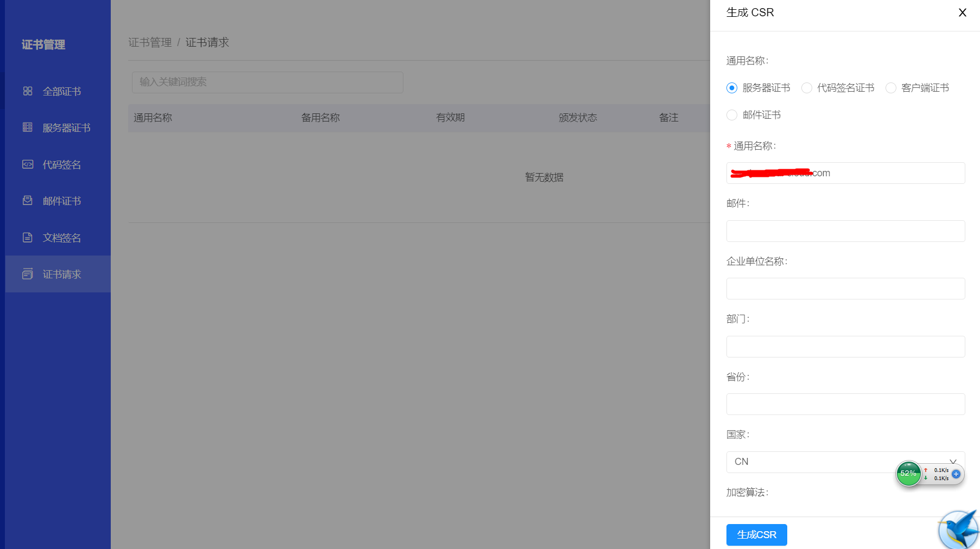Click the 服务器证书 server icon in sidebar
The height and width of the screenshot is (549, 980).
coord(28,127)
